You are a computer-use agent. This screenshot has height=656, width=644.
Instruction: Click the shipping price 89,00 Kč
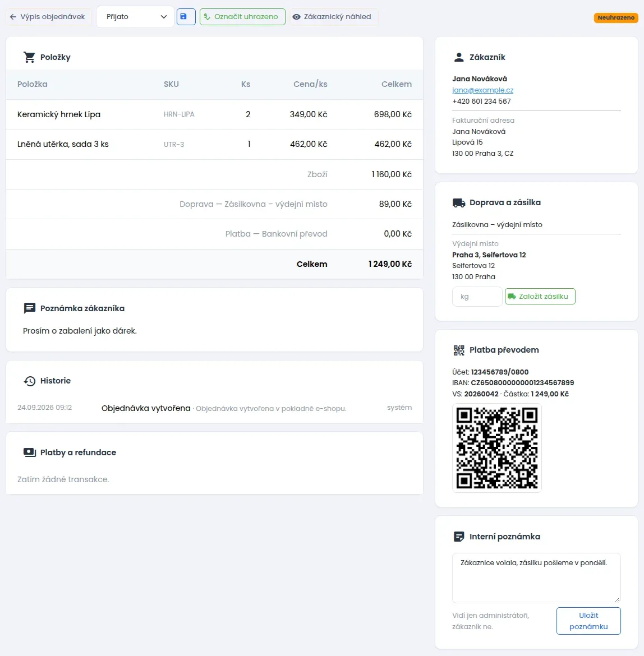pos(395,204)
